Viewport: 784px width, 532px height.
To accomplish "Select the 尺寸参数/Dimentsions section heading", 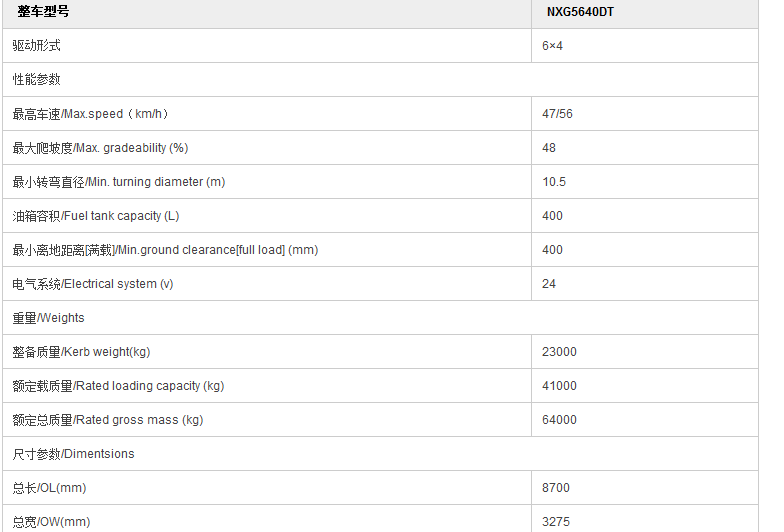I will pos(73,454).
